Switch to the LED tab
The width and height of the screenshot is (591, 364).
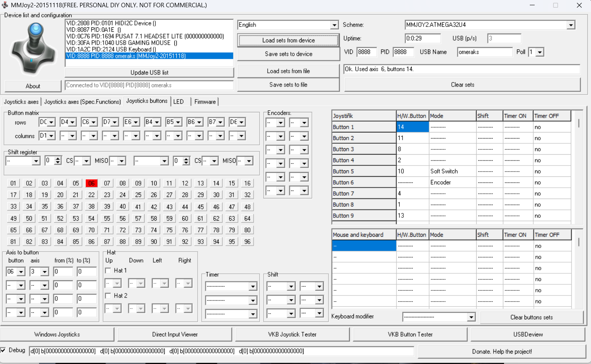click(178, 102)
